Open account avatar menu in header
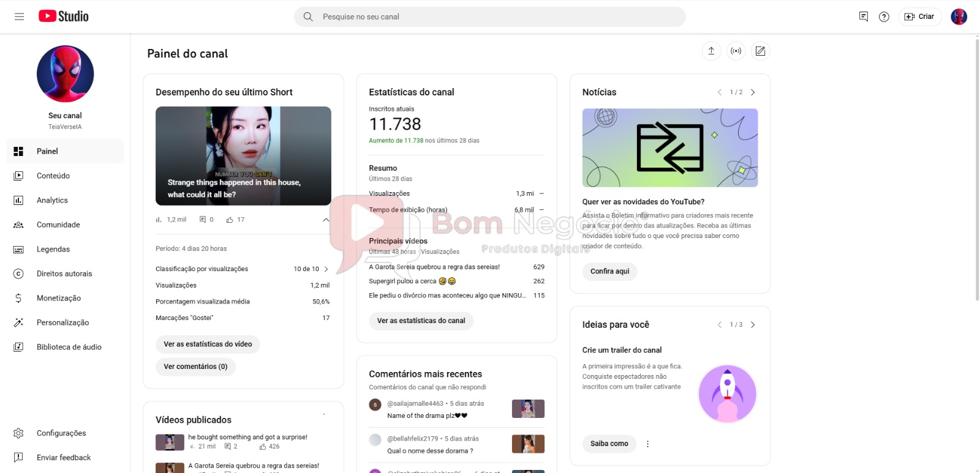The height and width of the screenshot is (473, 980). [x=959, y=17]
